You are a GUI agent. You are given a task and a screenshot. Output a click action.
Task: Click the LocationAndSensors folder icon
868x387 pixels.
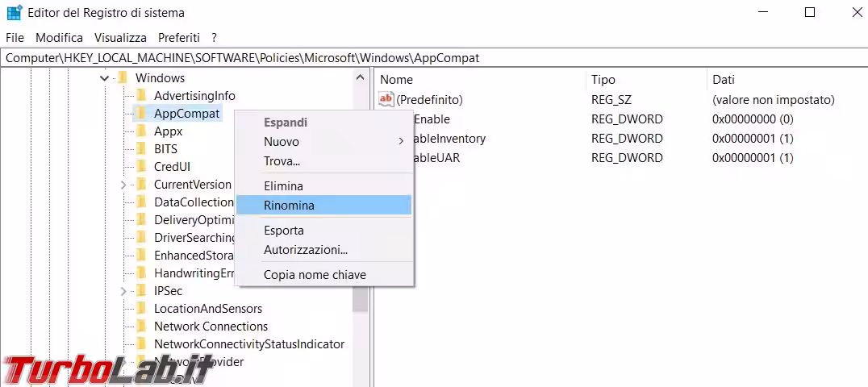point(142,309)
